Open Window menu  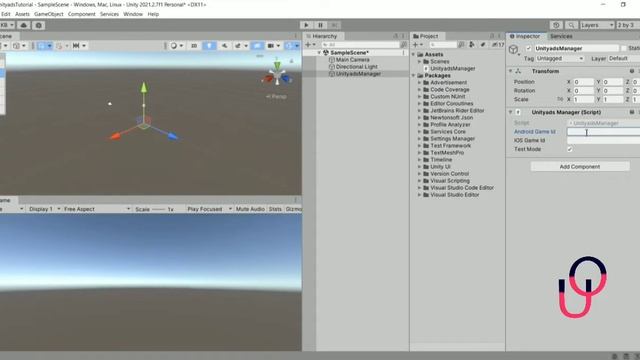[133, 14]
